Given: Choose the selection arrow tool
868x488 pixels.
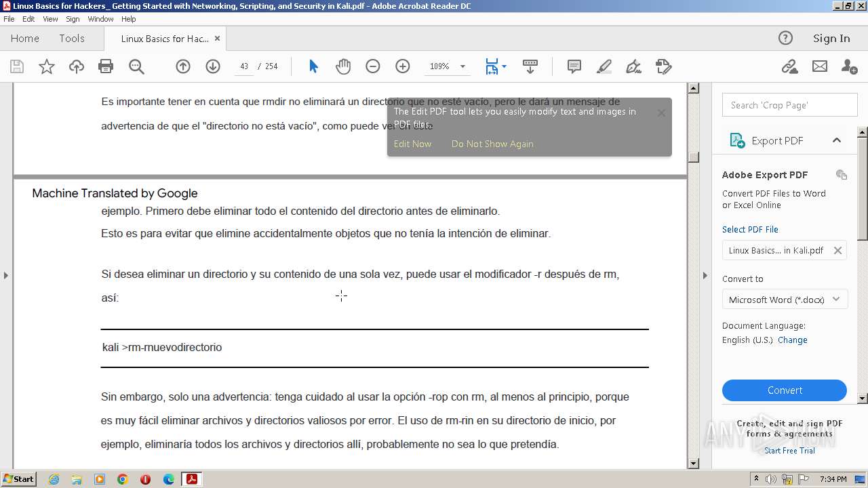Looking at the screenshot, I should (313, 66).
